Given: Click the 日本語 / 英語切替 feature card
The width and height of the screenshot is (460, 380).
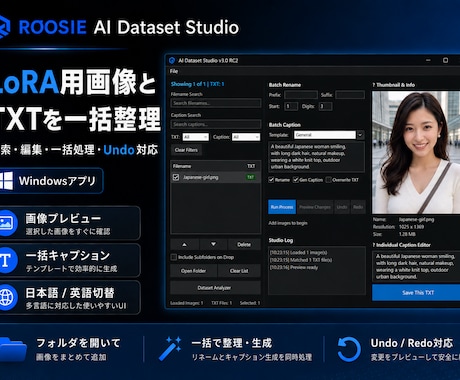Looking at the screenshot, I should tap(69, 297).
